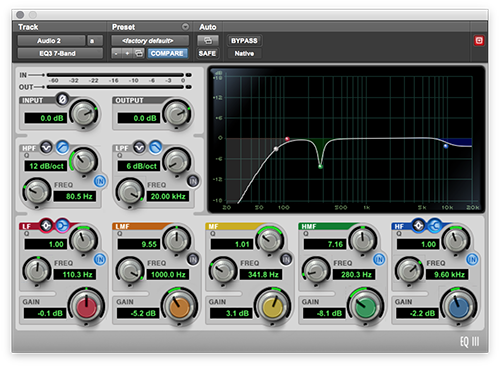Click the HMF Q knob
Screen dimensions: 500x367
pyautogui.click(x=363, y=240)
